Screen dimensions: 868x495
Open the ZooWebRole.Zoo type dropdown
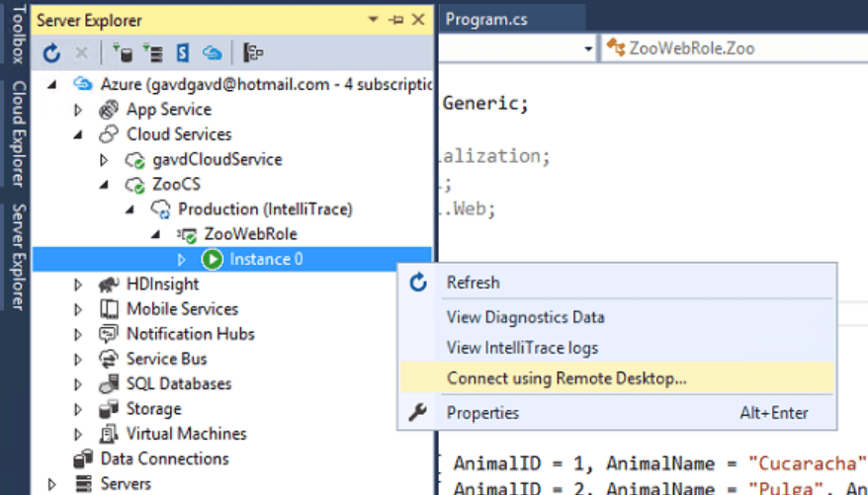tap(736, 48)
